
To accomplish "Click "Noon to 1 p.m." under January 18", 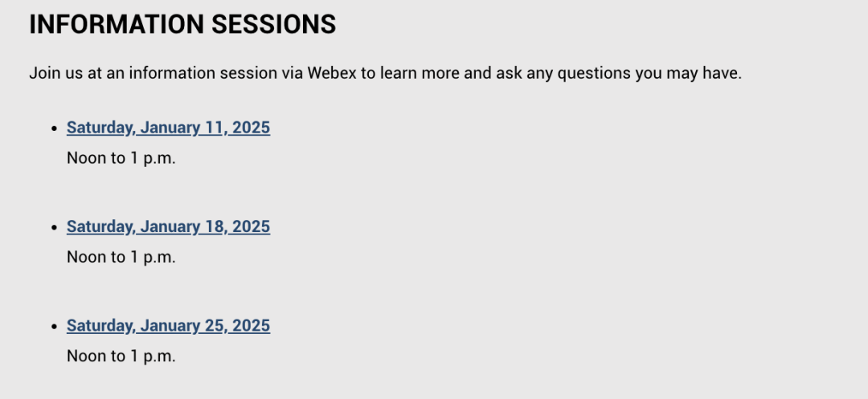I will [121, 257].
